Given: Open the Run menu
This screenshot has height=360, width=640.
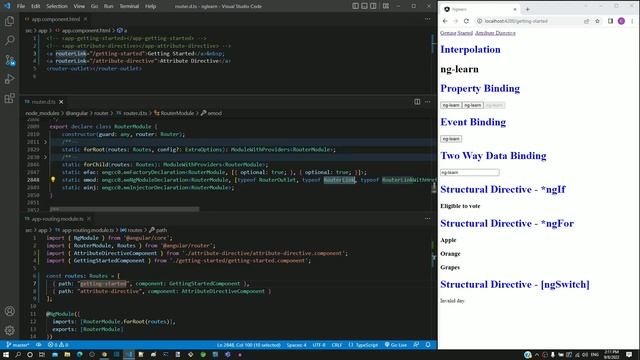Looking at the screenshot, I should [109, 6].
